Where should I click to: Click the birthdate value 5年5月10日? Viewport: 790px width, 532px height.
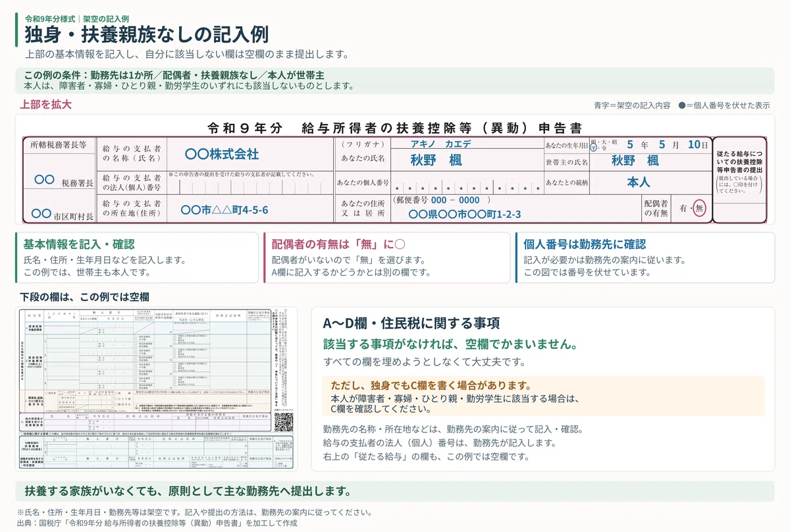pos(666,145)
